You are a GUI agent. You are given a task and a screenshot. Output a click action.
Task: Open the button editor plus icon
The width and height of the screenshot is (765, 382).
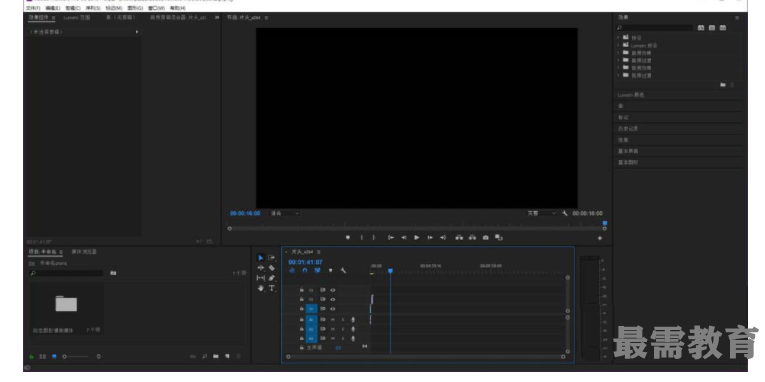(600, 238)
